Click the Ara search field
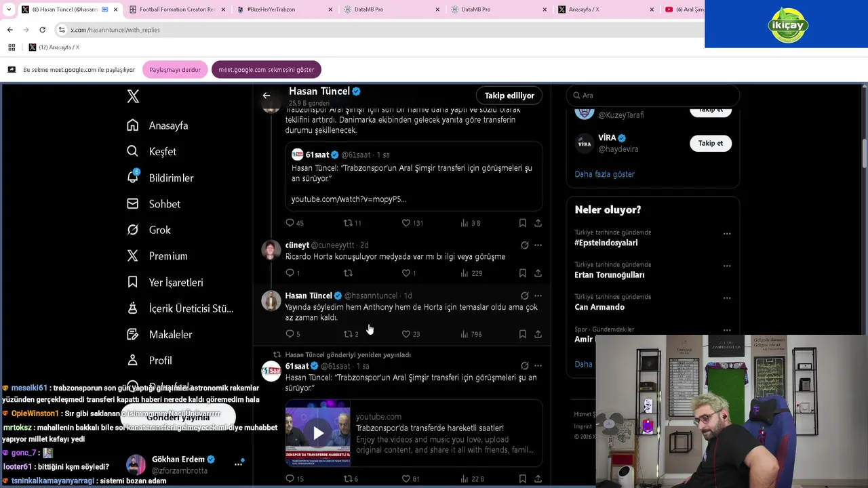Image resolution: width=868 pixels, height=488 pixels. click(652, 96)
